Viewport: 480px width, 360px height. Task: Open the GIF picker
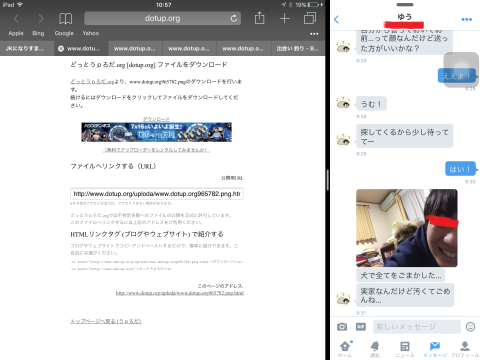[361, 327]
